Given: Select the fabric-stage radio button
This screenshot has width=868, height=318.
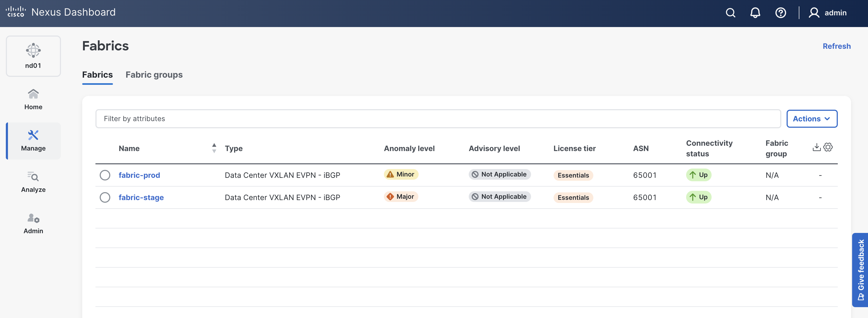Looking at the screenshot, I should pyautogui.click(x=105, y=197).
